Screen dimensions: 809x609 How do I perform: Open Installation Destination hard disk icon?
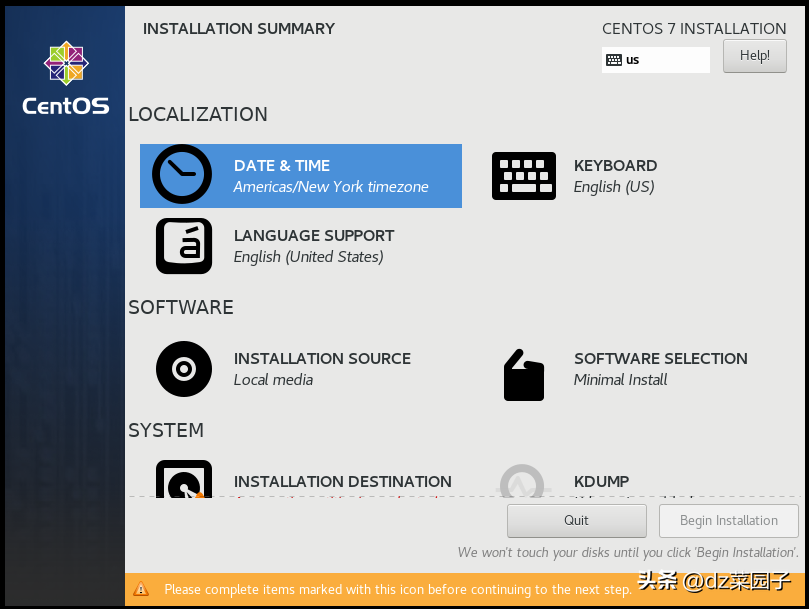(184, 479)
